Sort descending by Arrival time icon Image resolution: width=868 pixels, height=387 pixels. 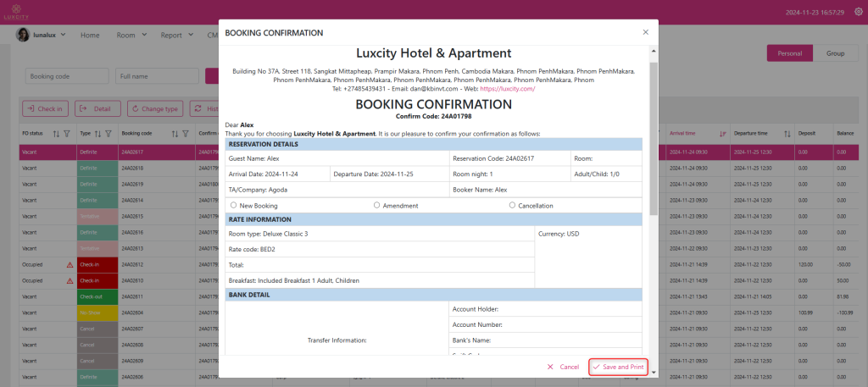722,133
